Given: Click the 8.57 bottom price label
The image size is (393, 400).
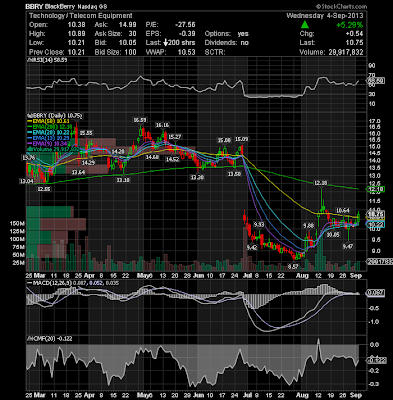Looking at the screenshot, I should pyautogui.click(x=293, y=267).
